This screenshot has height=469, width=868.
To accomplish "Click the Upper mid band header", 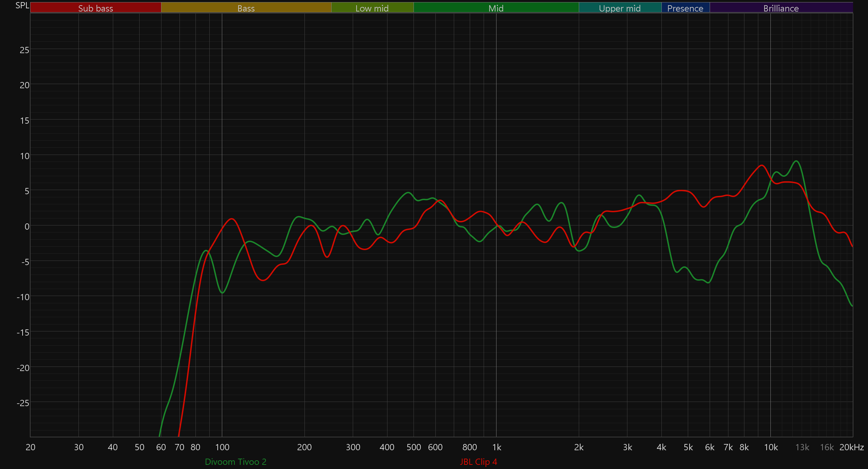I will 620,8.
